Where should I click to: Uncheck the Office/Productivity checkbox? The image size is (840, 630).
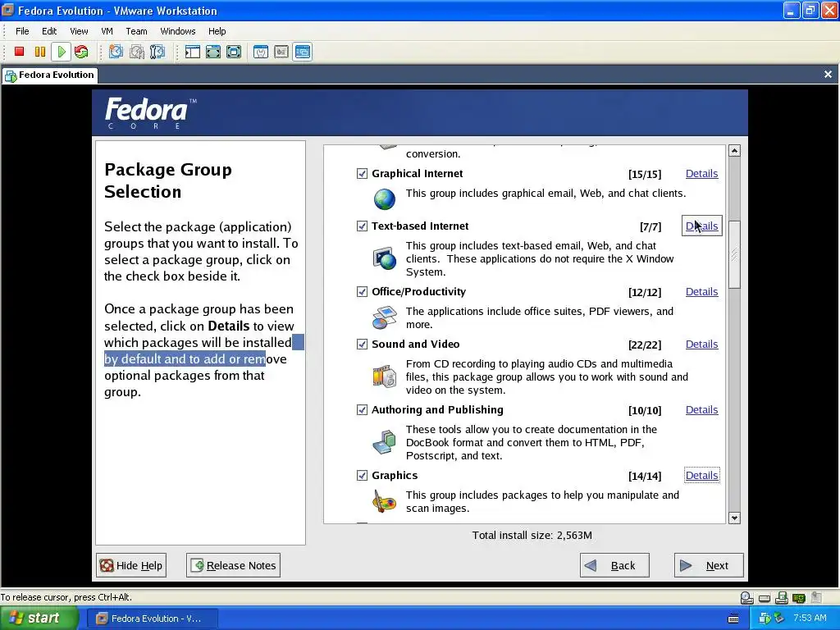[x=362, y=291]
